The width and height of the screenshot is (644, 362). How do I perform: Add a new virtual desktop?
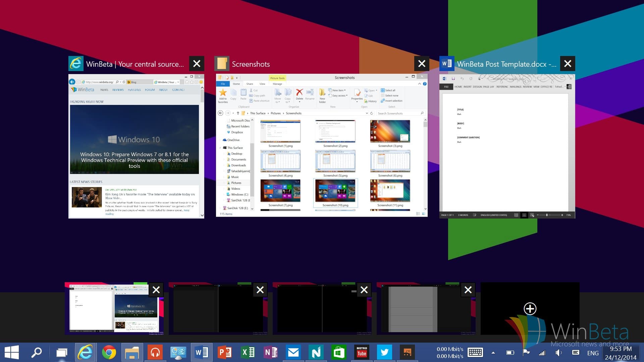coord(530,308)
